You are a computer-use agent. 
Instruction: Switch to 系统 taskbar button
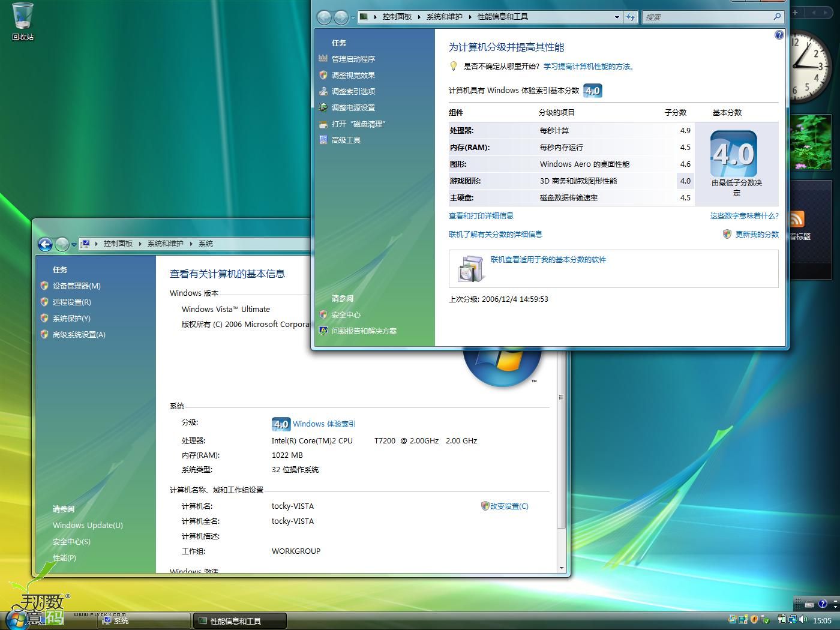[145, 620]
